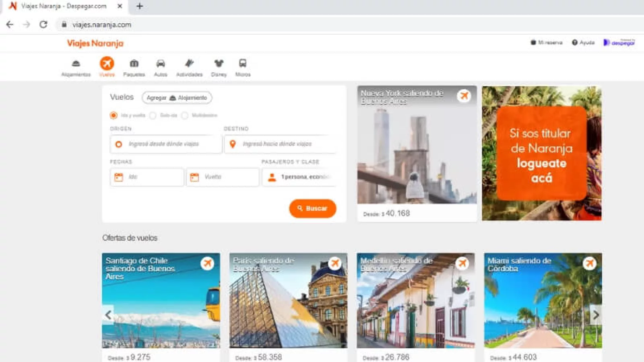Open the Autos car icon

pyautogui.click(x=161, y=64)
